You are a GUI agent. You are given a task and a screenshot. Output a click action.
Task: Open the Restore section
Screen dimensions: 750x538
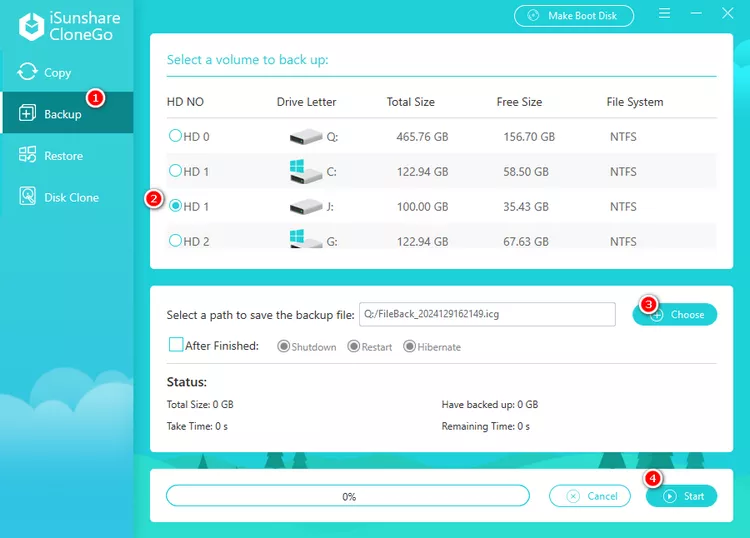coord(67,155)
